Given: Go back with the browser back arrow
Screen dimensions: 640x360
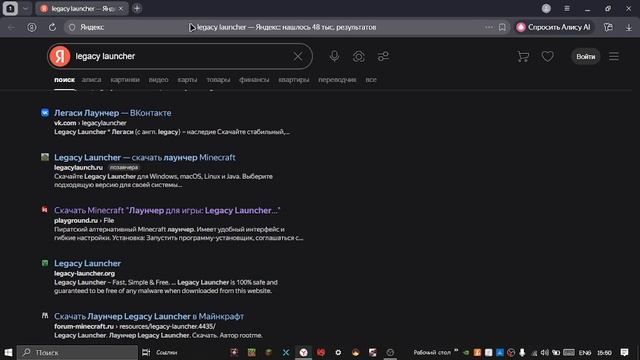Looking at the screenshot, I should [x=11, y=27].
